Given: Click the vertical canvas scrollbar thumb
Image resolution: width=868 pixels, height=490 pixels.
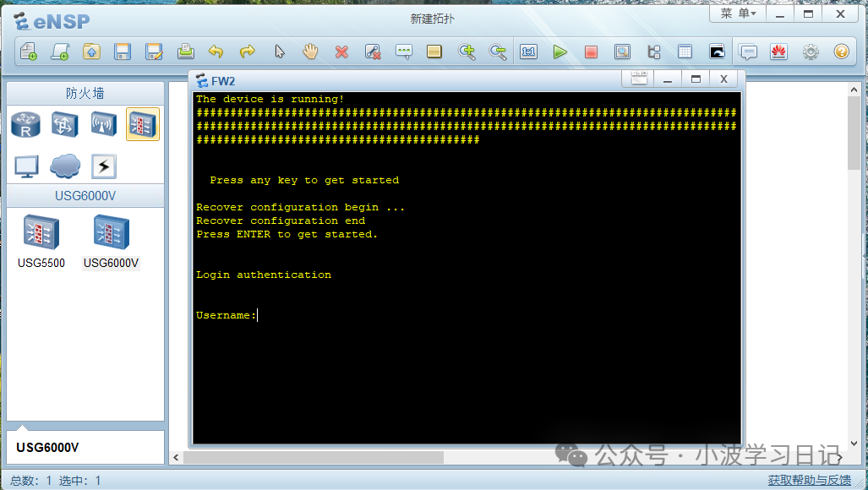Looking at the screenshot, I should 854,133.
